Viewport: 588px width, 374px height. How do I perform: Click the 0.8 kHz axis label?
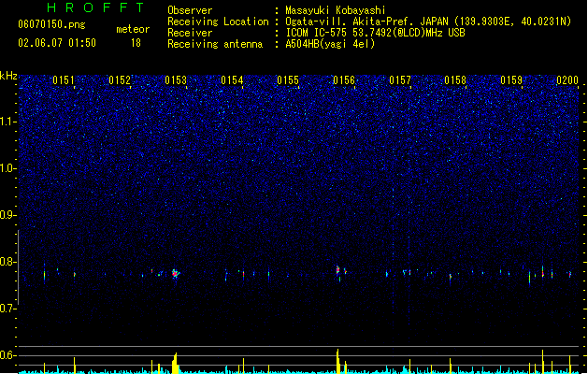(8, 262)
